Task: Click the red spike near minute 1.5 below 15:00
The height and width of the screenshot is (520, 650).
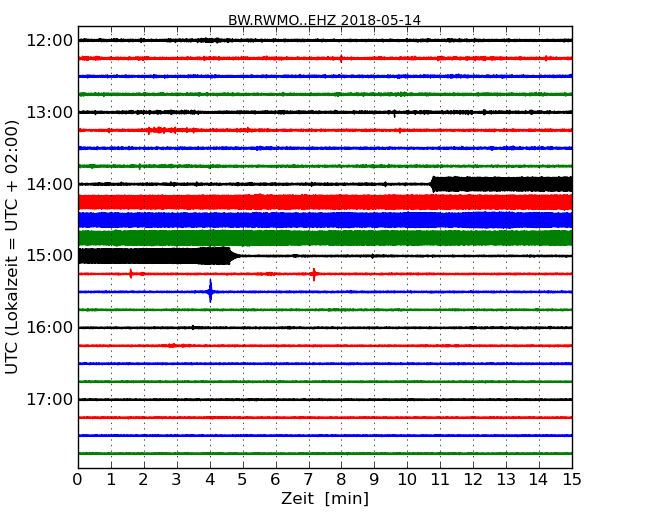Action: (x=131, y=274)
